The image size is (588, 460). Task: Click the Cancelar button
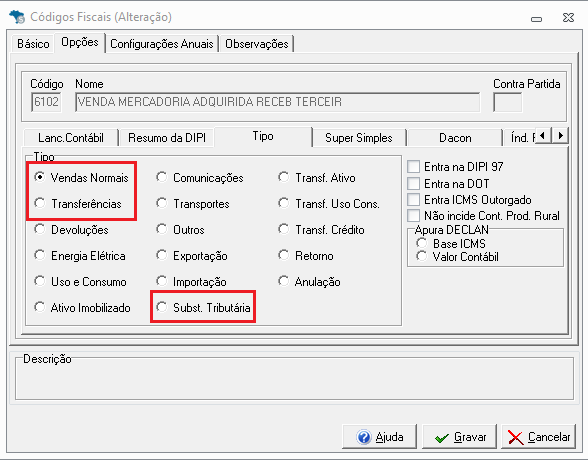click(538, 437)
